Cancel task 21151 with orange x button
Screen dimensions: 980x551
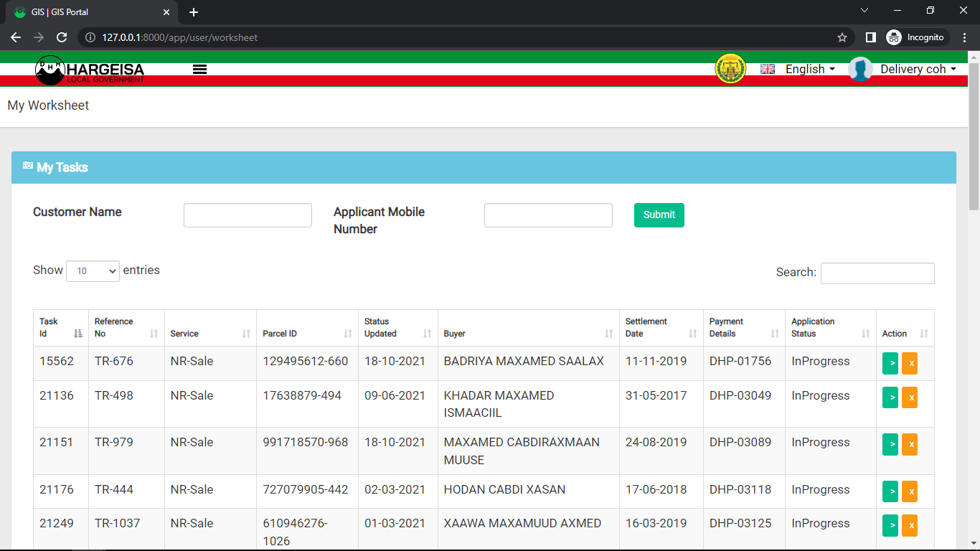point(910,444)
